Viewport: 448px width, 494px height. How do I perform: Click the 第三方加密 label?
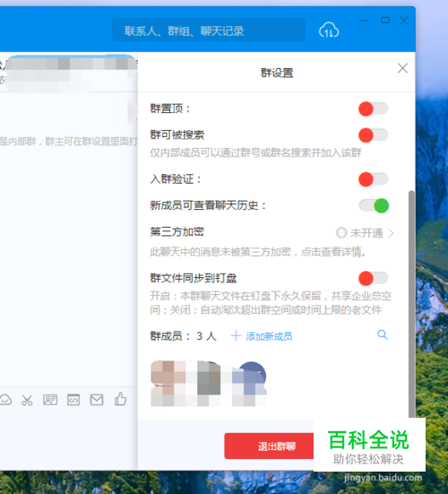(177, 232)
